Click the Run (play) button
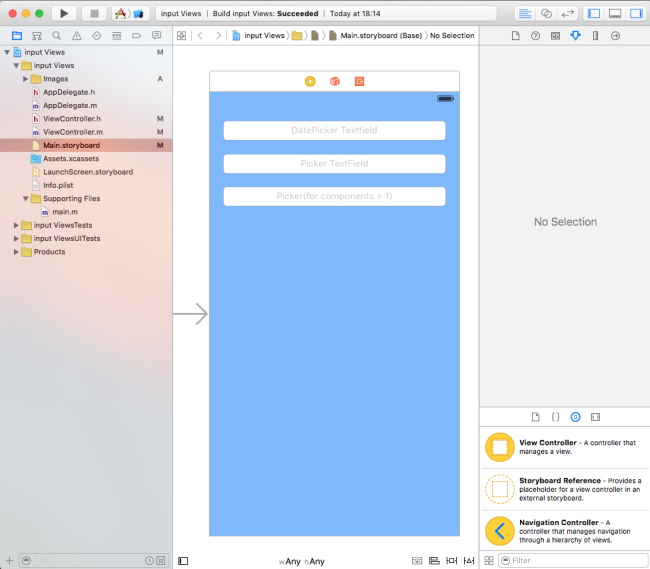This screenshot has height=569, width=650. 64,13
